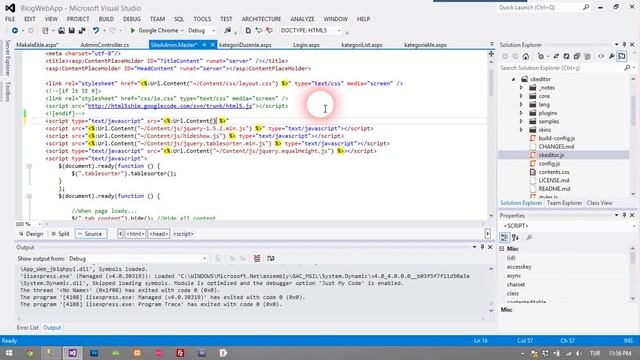
Task: Open Properties wrench icon in Solution Explorer
Action: tap(611, 56)
